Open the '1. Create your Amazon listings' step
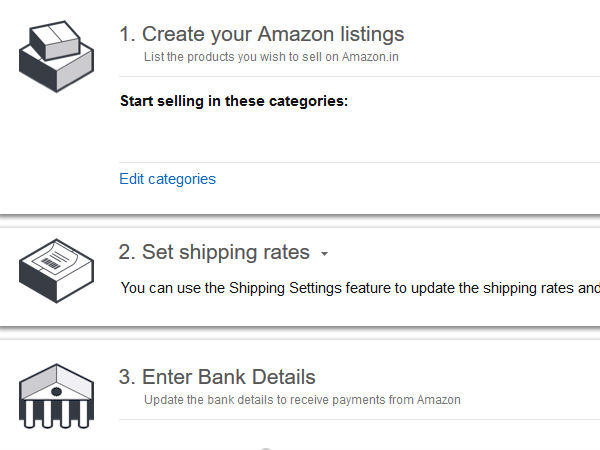Image resolution: width=600 pixels, height=450 pixels. tap(261, 35)
